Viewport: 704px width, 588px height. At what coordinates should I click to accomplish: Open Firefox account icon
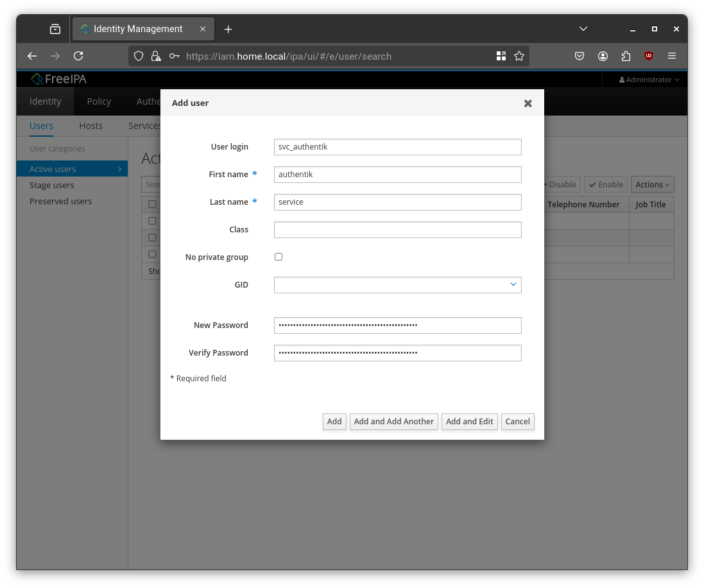tap(603, 56)
